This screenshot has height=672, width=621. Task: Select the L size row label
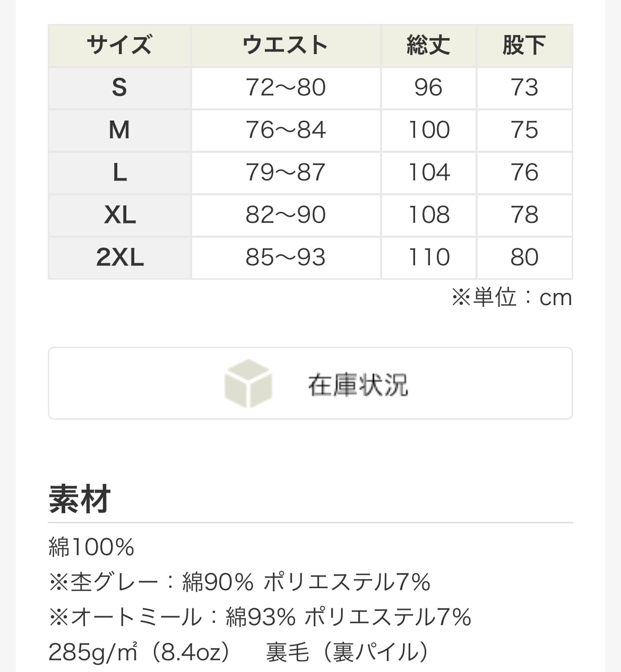pos(119,173)
